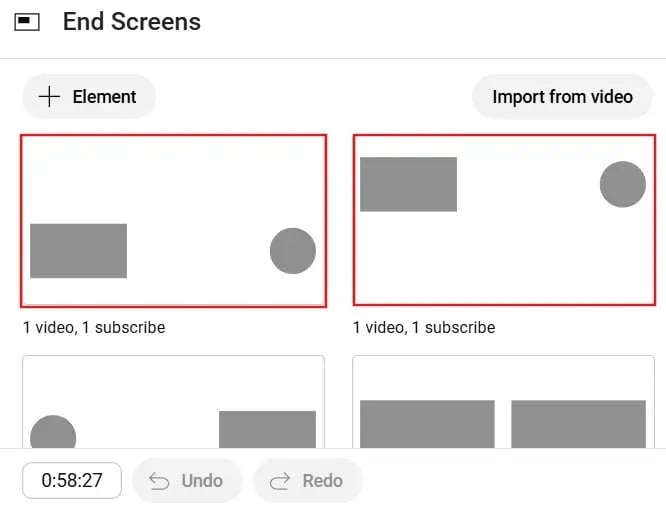The width and height of the screenshot is (666, 506).
Task: Click the plus icon to add element
Action: pos(49,97)
